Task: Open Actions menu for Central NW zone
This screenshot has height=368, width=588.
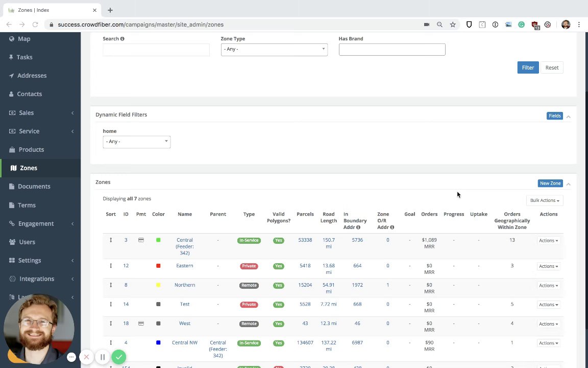Action: pyautogui.click(x=548, y=343)
